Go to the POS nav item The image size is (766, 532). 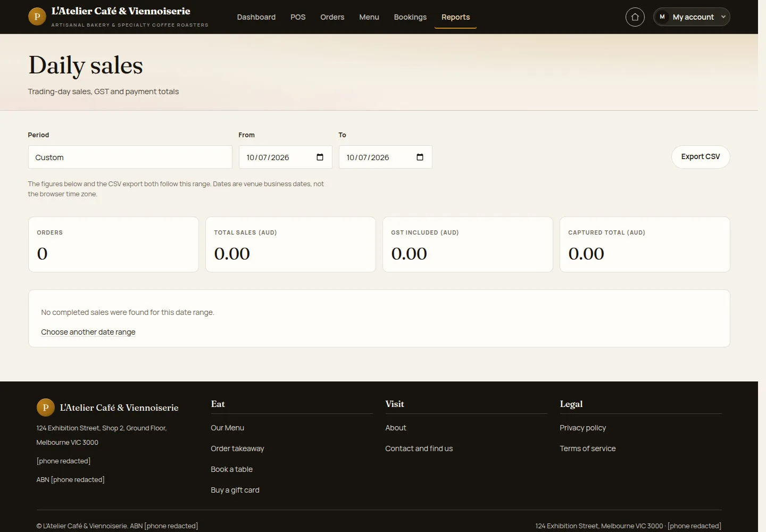(x=298, y=17)
